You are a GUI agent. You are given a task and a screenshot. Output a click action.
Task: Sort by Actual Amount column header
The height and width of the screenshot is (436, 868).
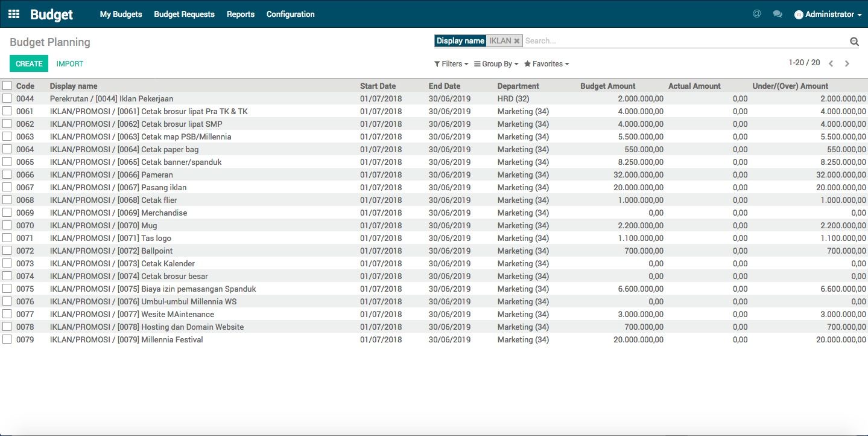coord(694,86)
